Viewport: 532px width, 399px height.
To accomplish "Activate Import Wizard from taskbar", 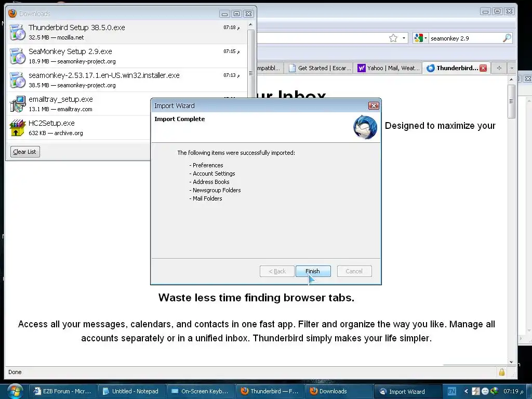I will pyautogui.click(x=407, y=391).
